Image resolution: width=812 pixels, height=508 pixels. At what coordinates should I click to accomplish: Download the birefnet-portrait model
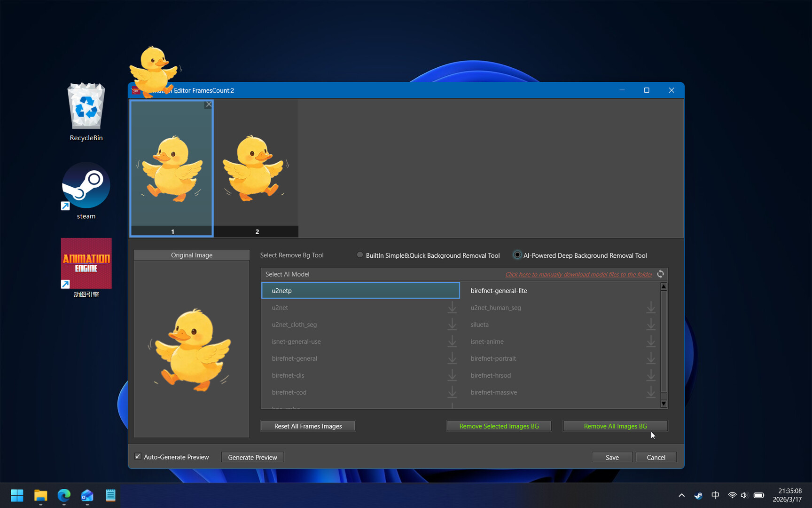[x=651, y=358]
